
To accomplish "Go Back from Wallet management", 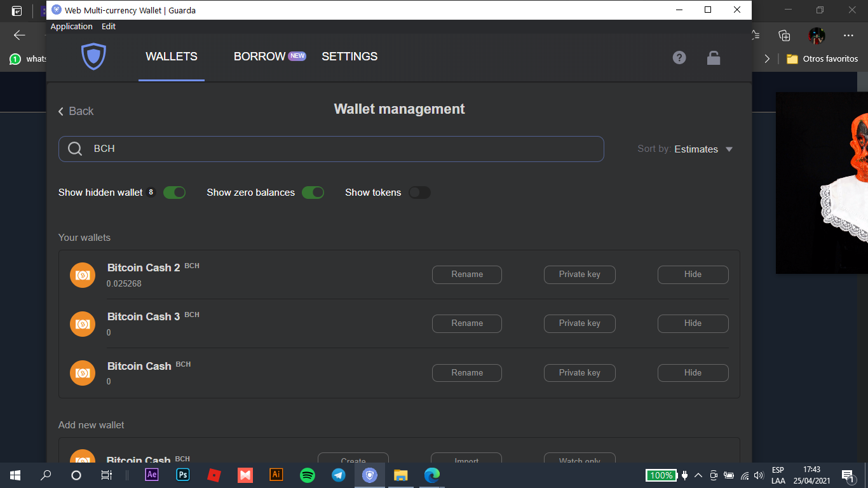I will click(76, 111).
